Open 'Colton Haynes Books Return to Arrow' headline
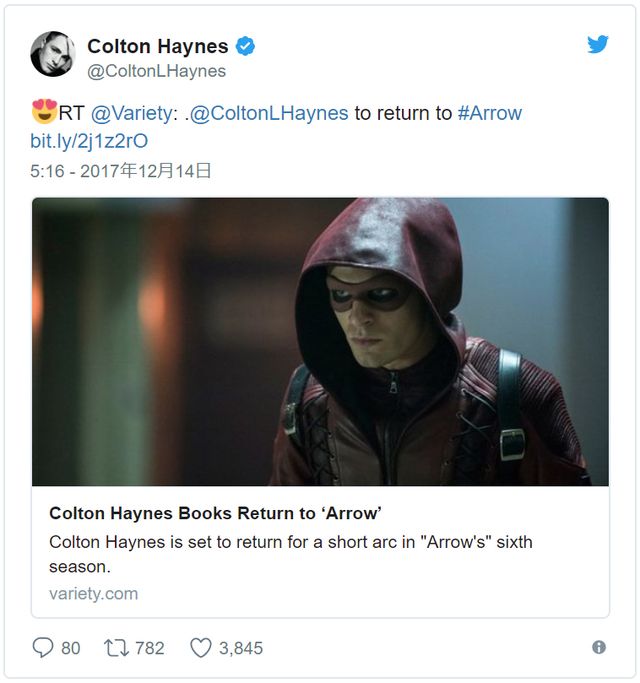640x683 pixels. (x=215, y=513)
